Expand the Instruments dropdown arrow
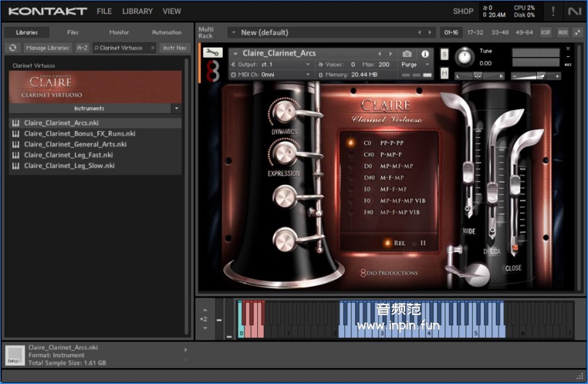The image size is (588, 384). (176, 109)
